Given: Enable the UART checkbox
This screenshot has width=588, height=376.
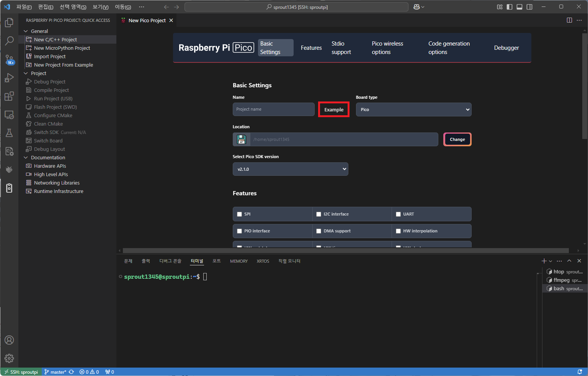Looking at the screenshot, I should click(x=398, y=214).
